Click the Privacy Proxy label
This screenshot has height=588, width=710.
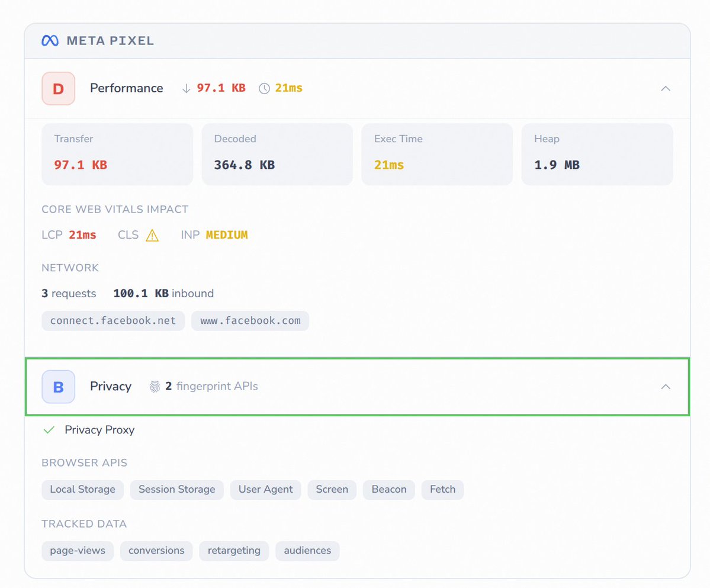[x=99, y=429]
